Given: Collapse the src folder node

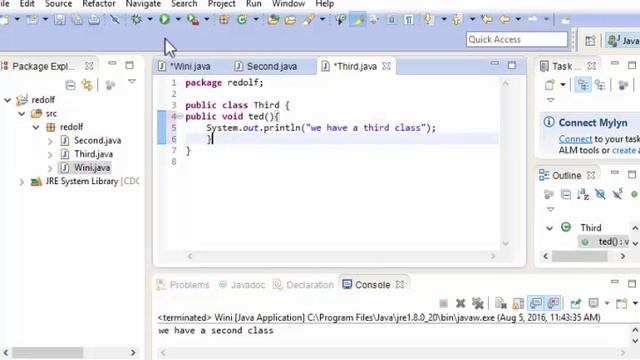Looking at the screenshot, I should pos(22,114).
